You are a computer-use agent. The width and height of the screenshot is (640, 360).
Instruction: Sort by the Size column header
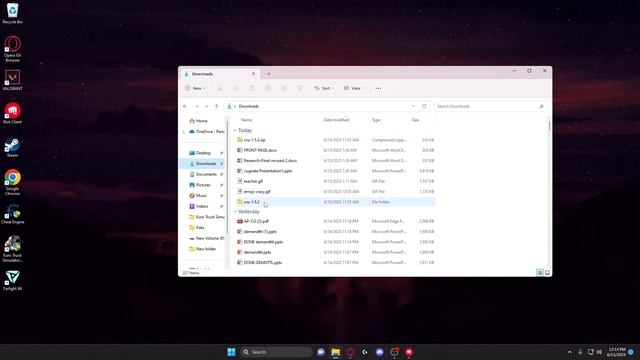pyautogui.click(x=415, y=120)
